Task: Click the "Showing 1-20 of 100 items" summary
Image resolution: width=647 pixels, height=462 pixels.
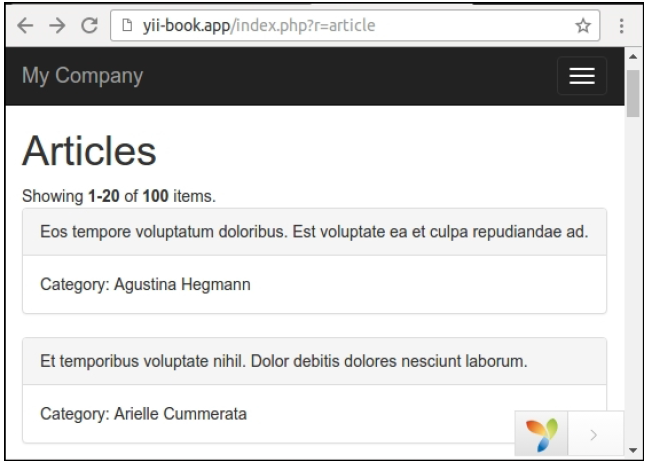Action: pyautogui.click(x=119, y=196)
